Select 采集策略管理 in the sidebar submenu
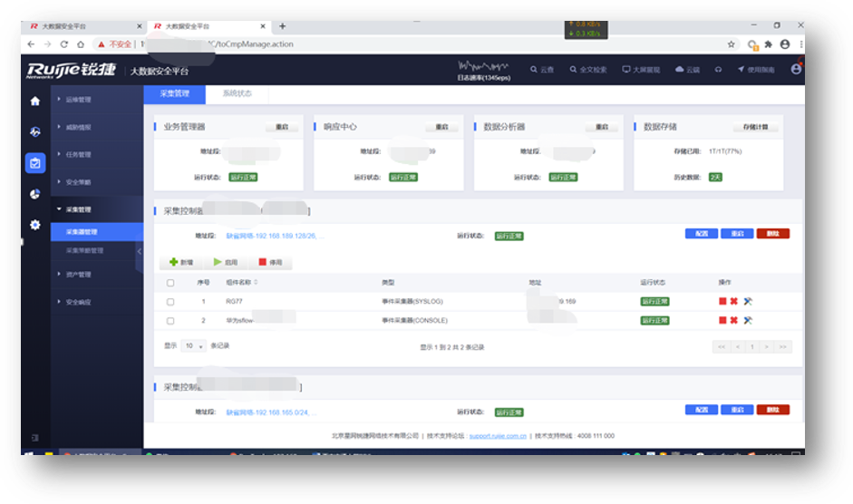The image size is (853, 504). [84, 250]
